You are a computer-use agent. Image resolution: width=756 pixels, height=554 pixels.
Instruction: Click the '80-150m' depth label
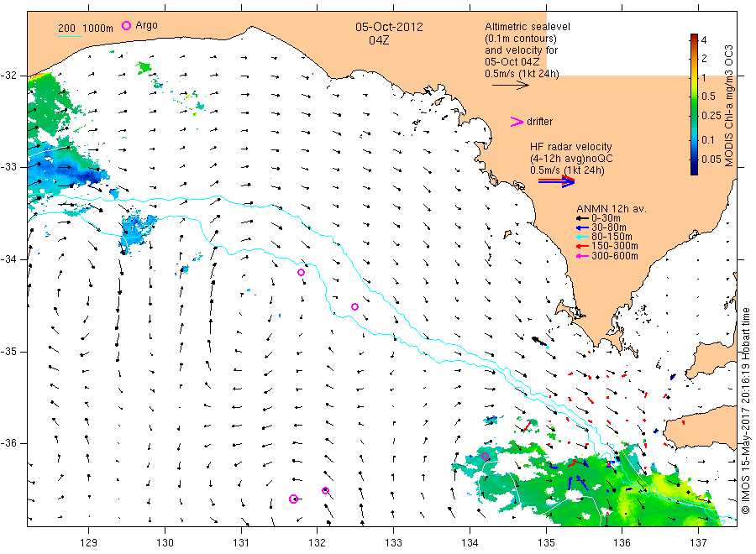click(x=612, y=237)
